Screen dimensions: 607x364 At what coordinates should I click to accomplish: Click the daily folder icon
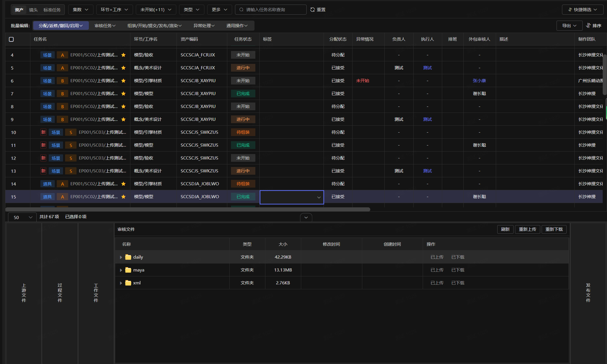(128, 257)
